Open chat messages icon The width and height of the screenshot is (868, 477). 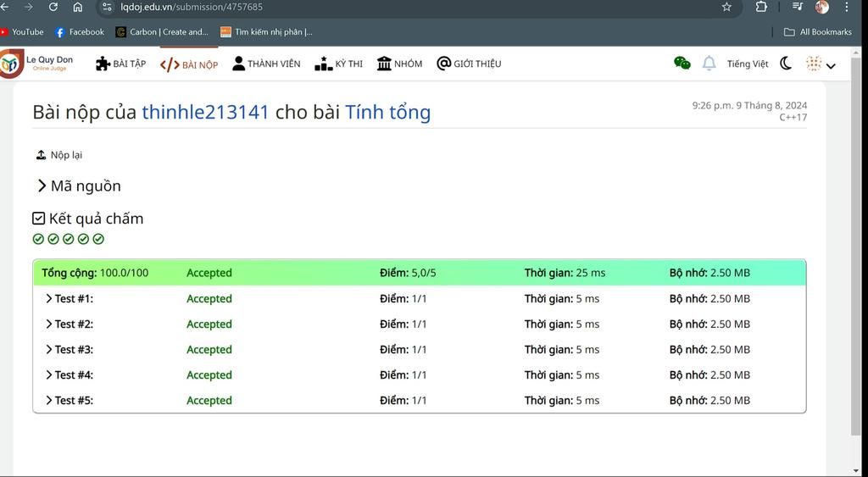coord(682,64)
